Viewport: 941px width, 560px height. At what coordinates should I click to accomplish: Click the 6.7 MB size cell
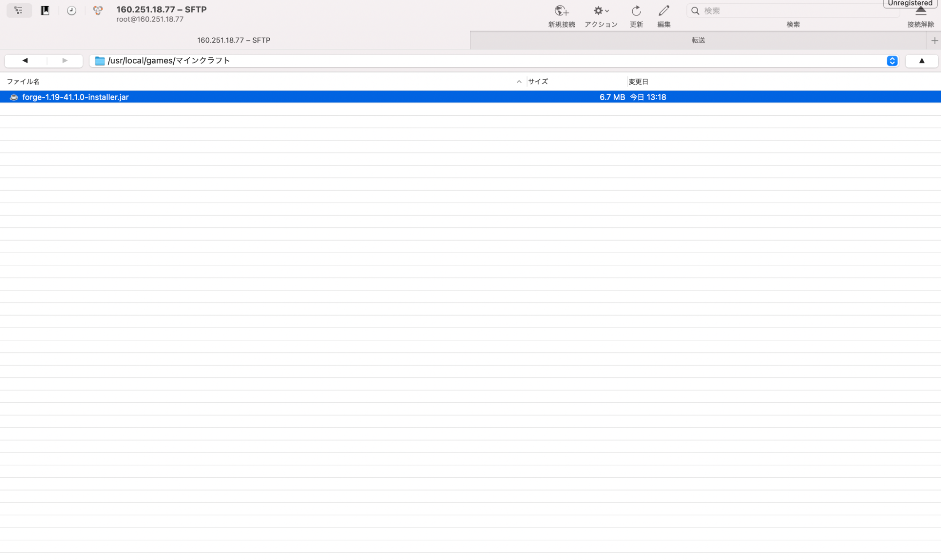pos(612,97)
